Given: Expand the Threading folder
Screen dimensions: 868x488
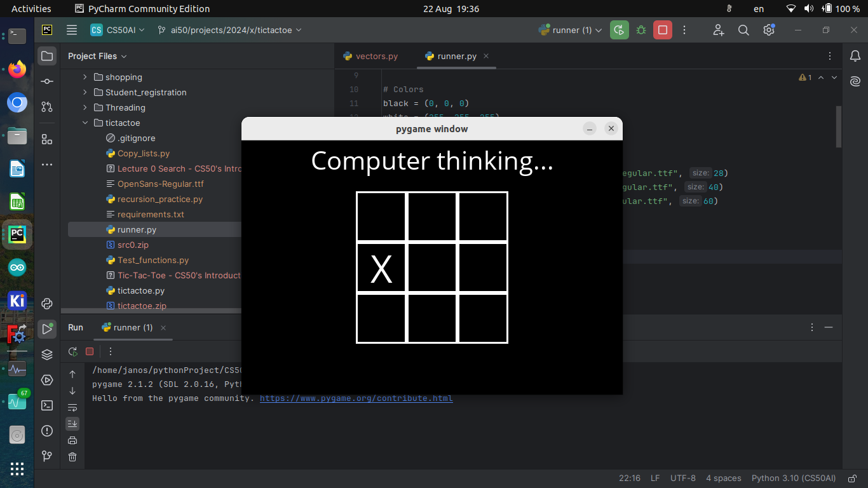Looking at the screenshot, I should 85,107.
